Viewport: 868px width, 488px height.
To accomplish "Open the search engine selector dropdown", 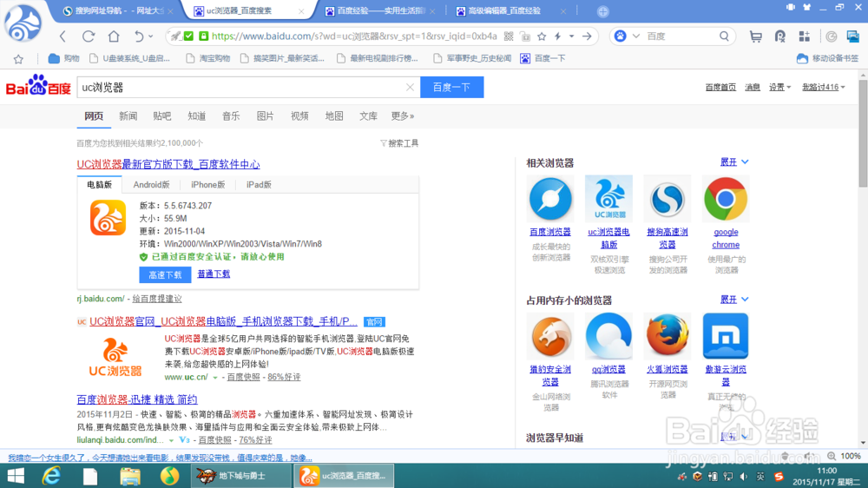I will [x=635, y=36].
